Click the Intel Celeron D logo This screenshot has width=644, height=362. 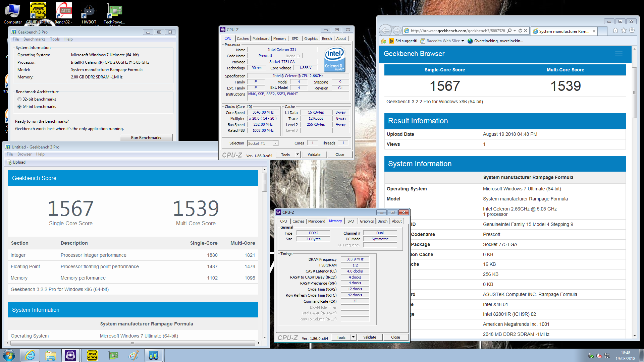[334, 59]
